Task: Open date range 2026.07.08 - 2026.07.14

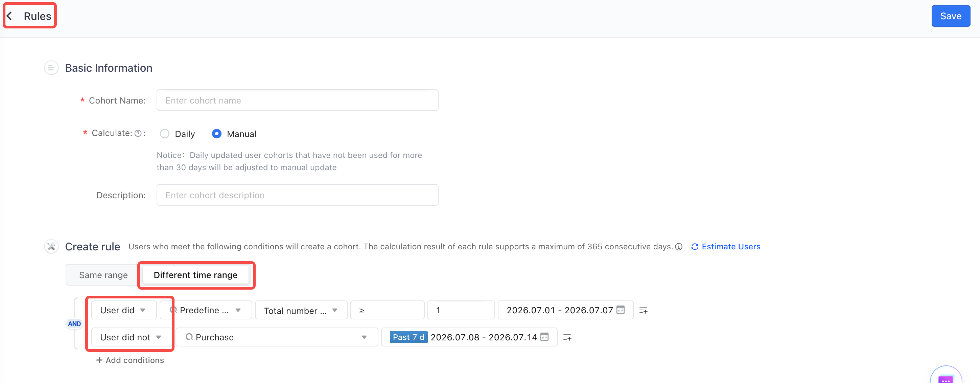Action: pos(469,337)
